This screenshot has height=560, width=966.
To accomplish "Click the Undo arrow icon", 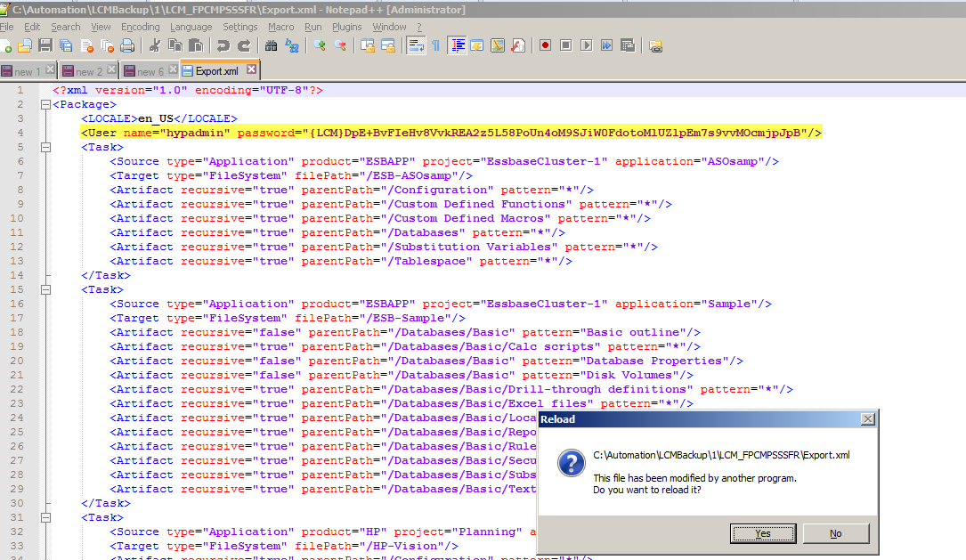I will 223,46.
